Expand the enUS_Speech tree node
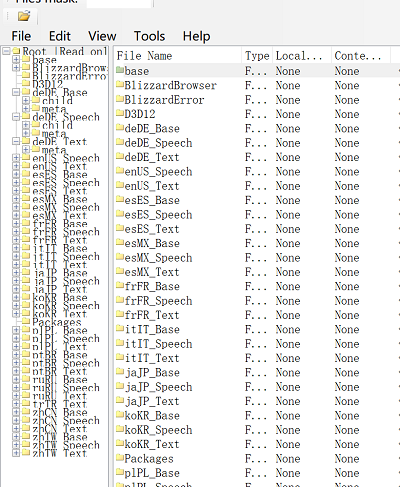 [x=16, y=157]
